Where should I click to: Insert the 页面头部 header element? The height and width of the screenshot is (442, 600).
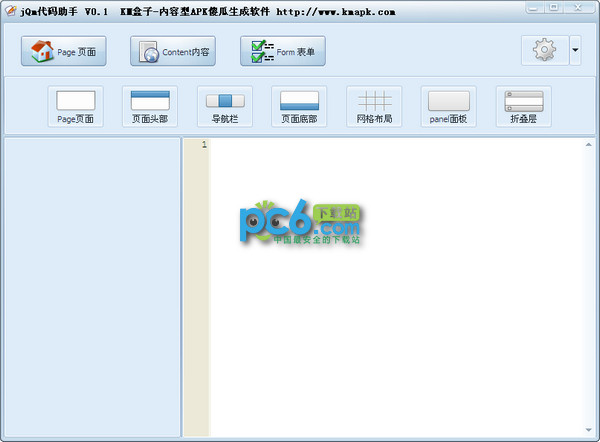coord(150,106)
